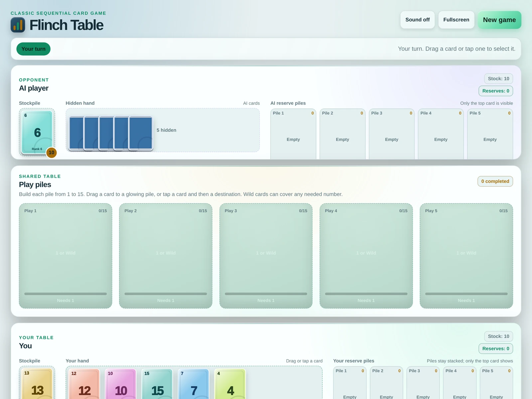The height and width of the screenshot is (399, 532).
Task: Select AI reserve Pile 2
Action: click(x=342, y=134)
